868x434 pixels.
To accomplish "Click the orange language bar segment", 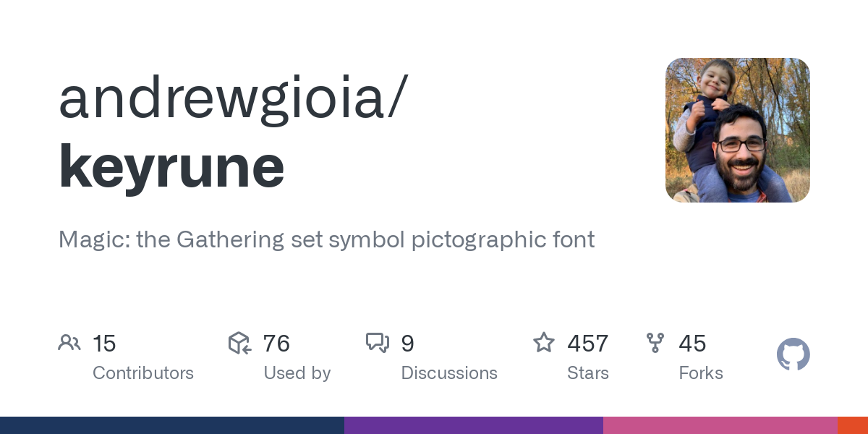I will 853,425.
